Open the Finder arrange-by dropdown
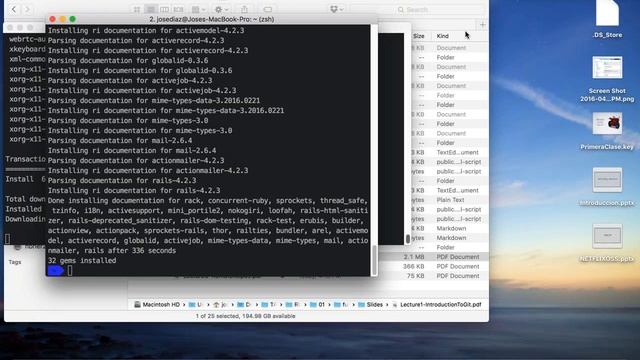 point(199,9)
